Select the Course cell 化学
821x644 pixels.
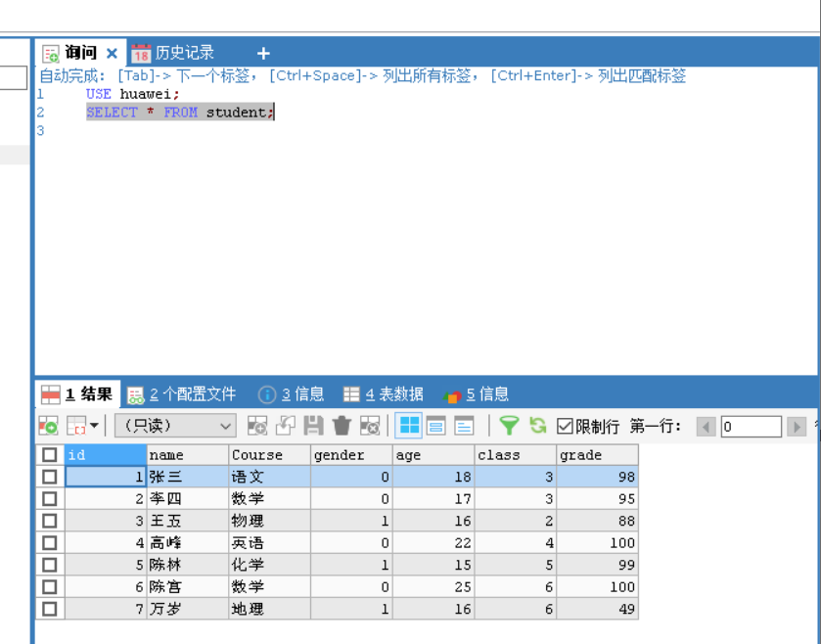pos(270,565)
